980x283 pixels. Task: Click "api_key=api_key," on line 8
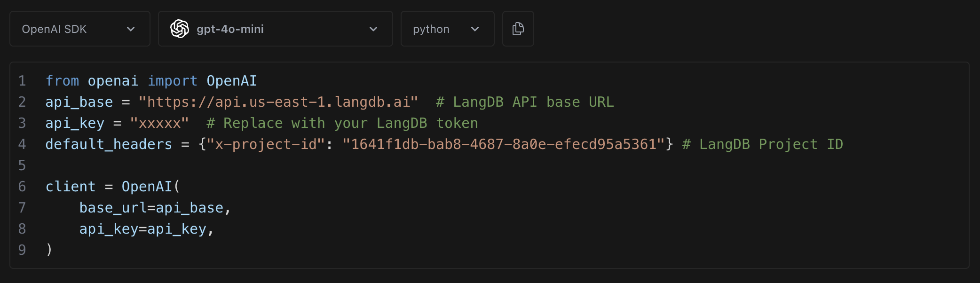click(147, 229)
